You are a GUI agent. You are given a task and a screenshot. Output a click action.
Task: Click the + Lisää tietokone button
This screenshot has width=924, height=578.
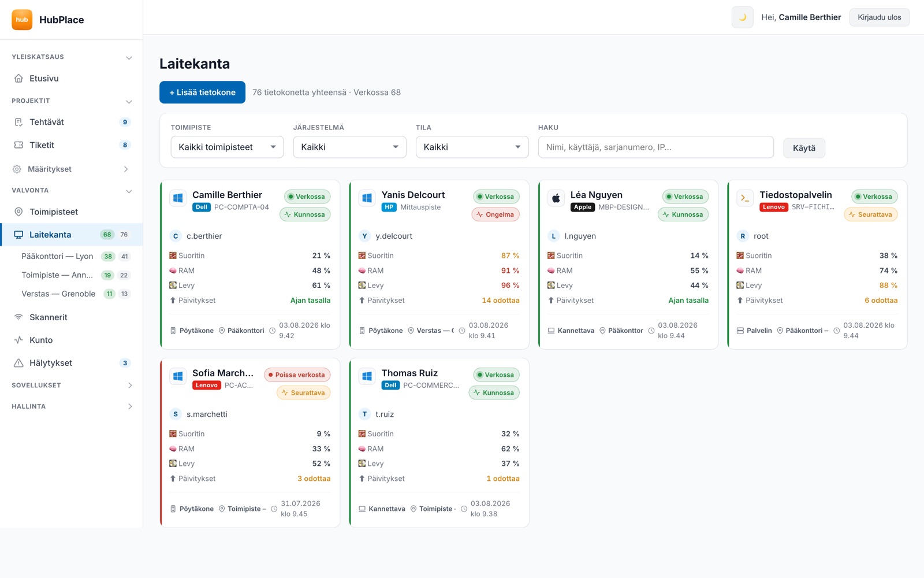tap(202, 92)
